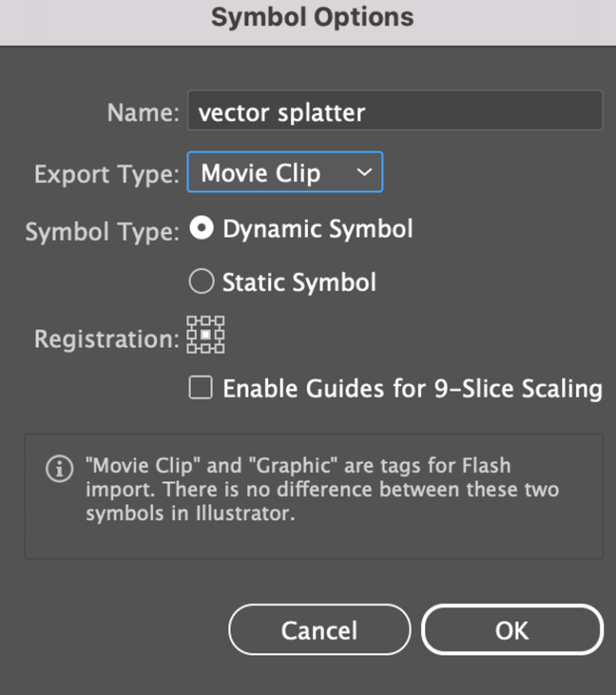Click the Export Type dropdown chevron
The height and width of the screenshot is (695, 616).
366,172
